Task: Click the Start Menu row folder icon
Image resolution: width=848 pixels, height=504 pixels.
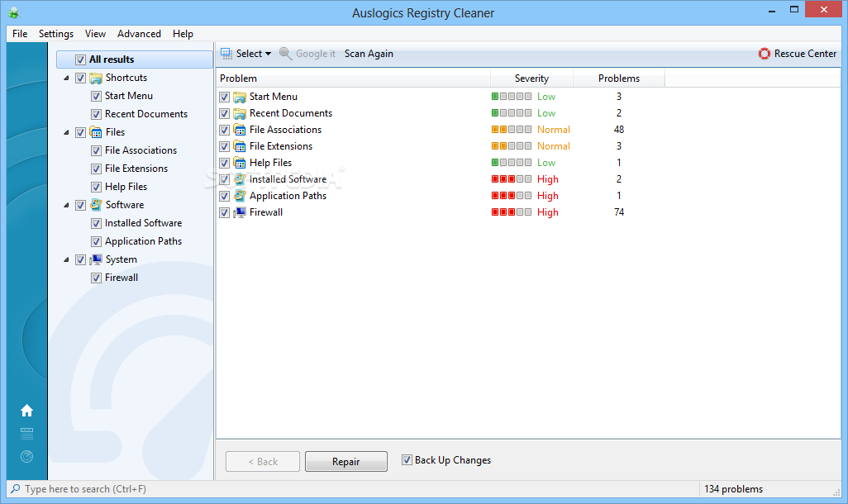Action: coord(240,97)
